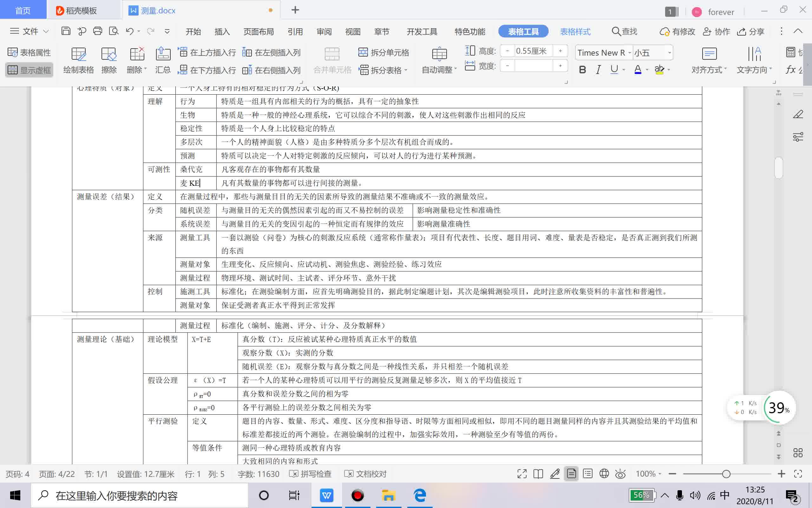Open the Page Layout (页面布局) tab
Image resolution: width=812 pixels, height=508 pixels.
[259, 31]
